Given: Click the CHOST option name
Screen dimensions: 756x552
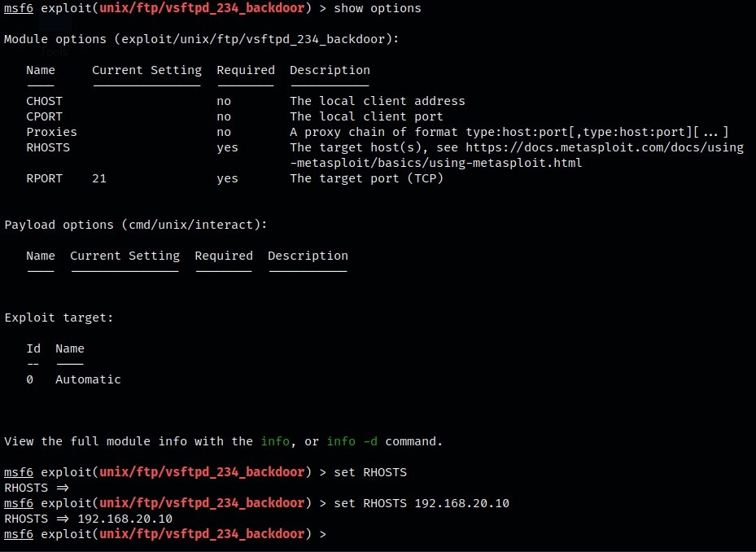Looking at the screenshot, I should pyautogui.click(x=45, y=101).
